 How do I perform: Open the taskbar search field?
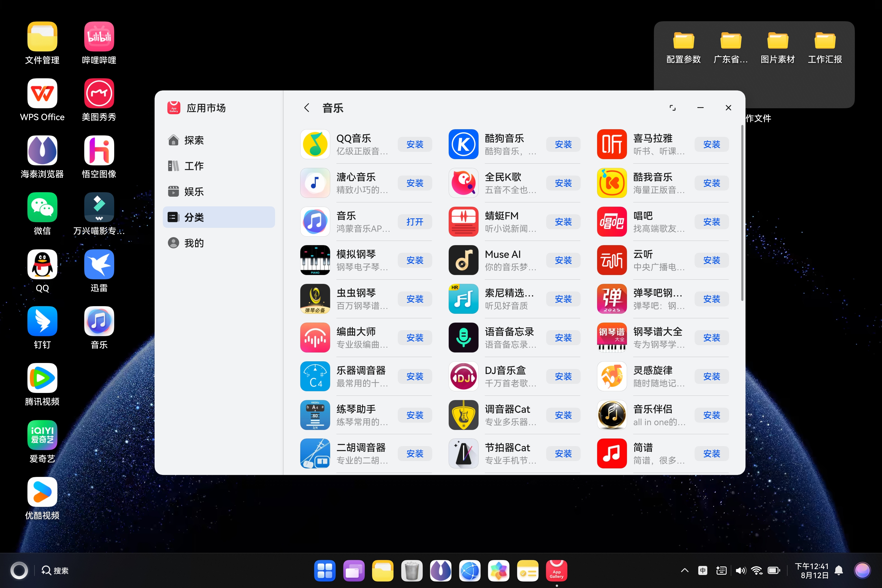click(55, 570)
